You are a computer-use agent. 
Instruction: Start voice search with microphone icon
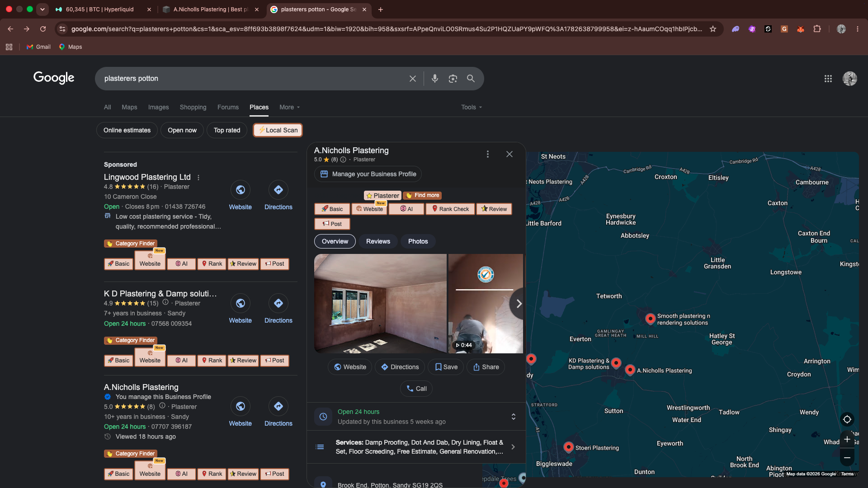pos(435,79)
